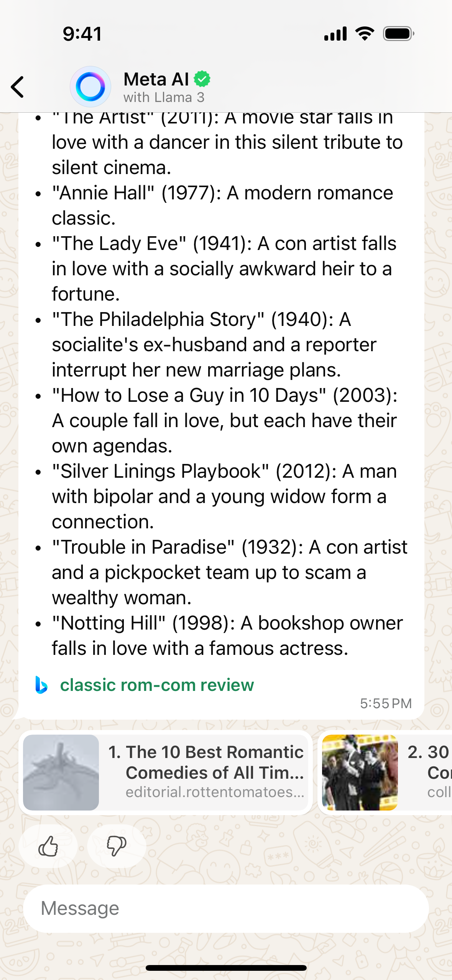The image size is (452, 980).
Task: Tap the 'with Llama 3' subtitle
Action: coord(164,97)
